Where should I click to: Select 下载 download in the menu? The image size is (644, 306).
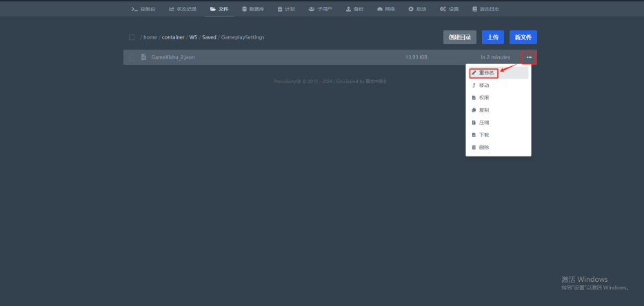(499, 134)
